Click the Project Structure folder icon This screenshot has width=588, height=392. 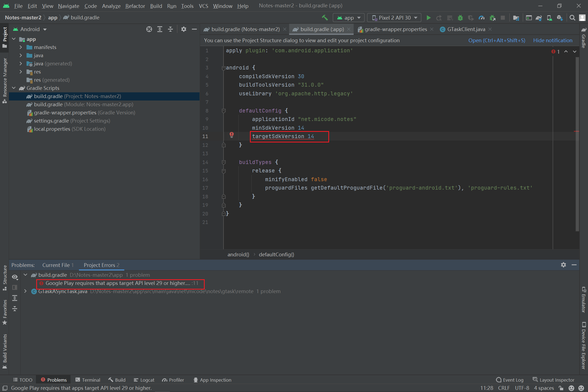516,18
